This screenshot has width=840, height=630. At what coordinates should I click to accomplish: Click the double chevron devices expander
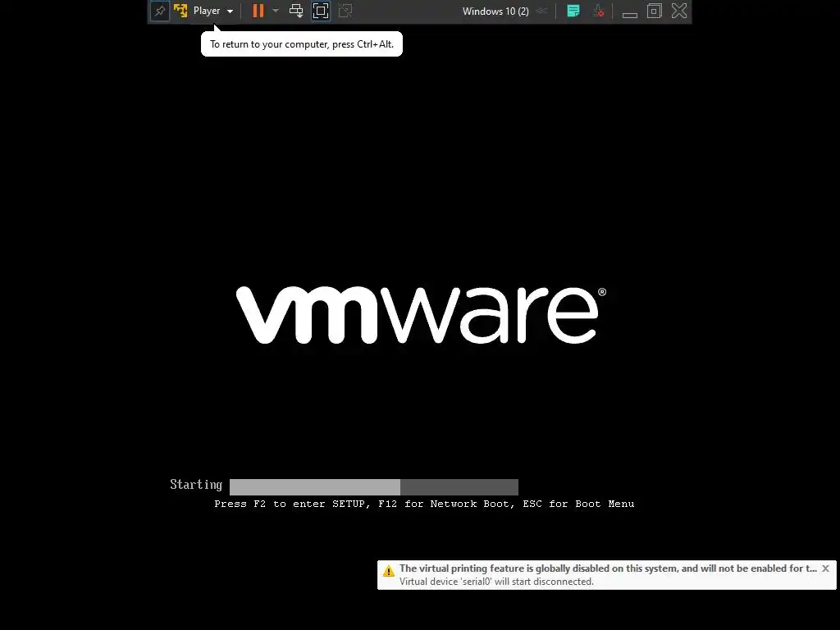[542, 11]
